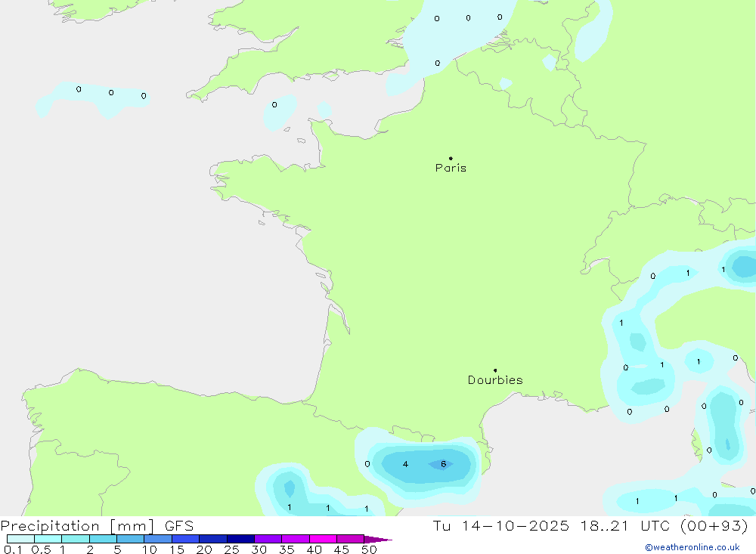Select the Paris city label
This screenshot has width=756, height=554.
(x=451, y=168)
